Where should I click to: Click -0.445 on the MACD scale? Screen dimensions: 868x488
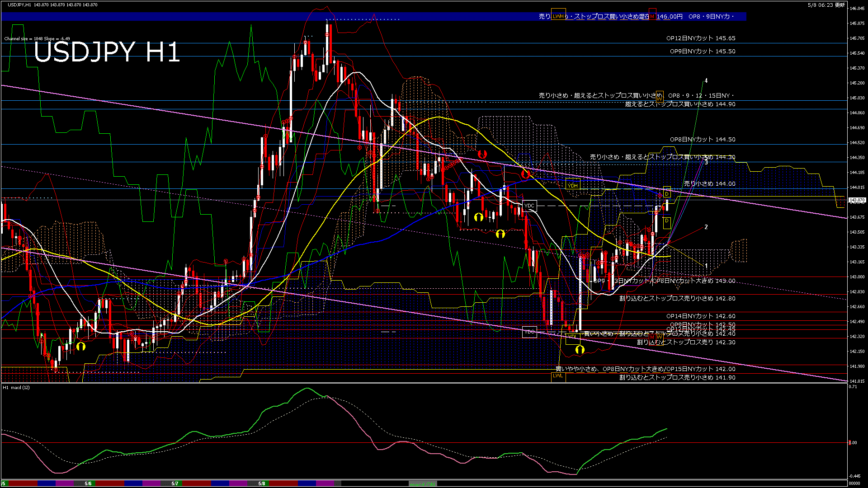[854, 476]
